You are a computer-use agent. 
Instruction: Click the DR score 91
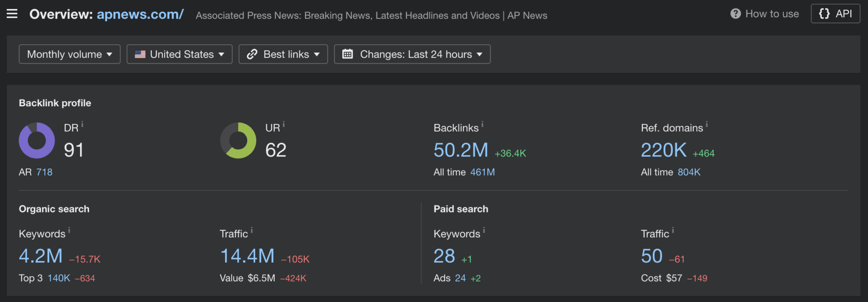click(x=74, y=150)
